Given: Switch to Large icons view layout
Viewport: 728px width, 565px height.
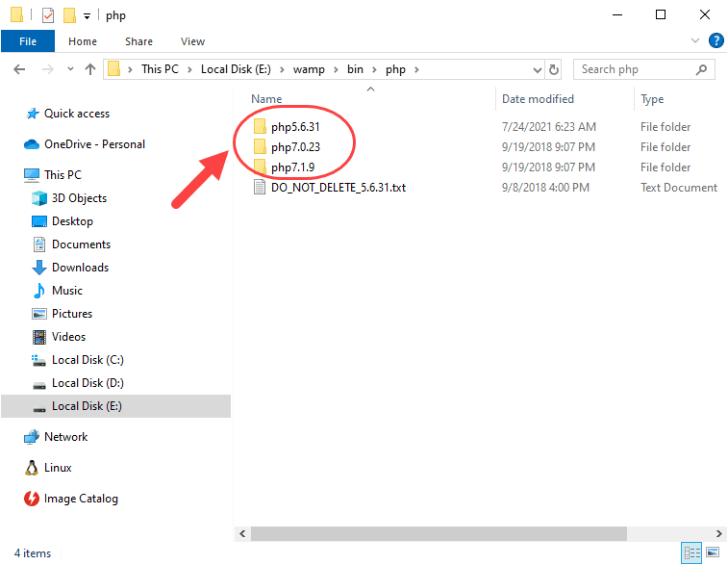Looking at the screenshot, I should [x=713, y=552].
